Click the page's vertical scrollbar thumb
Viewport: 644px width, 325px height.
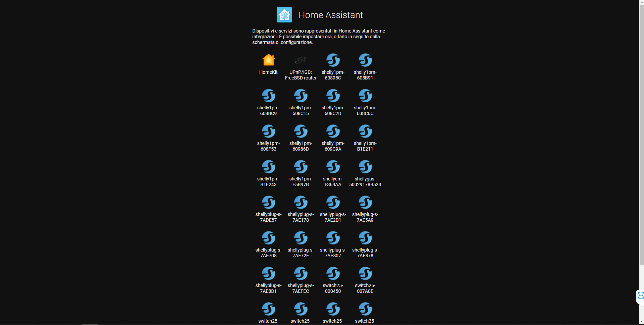point(641,134)
